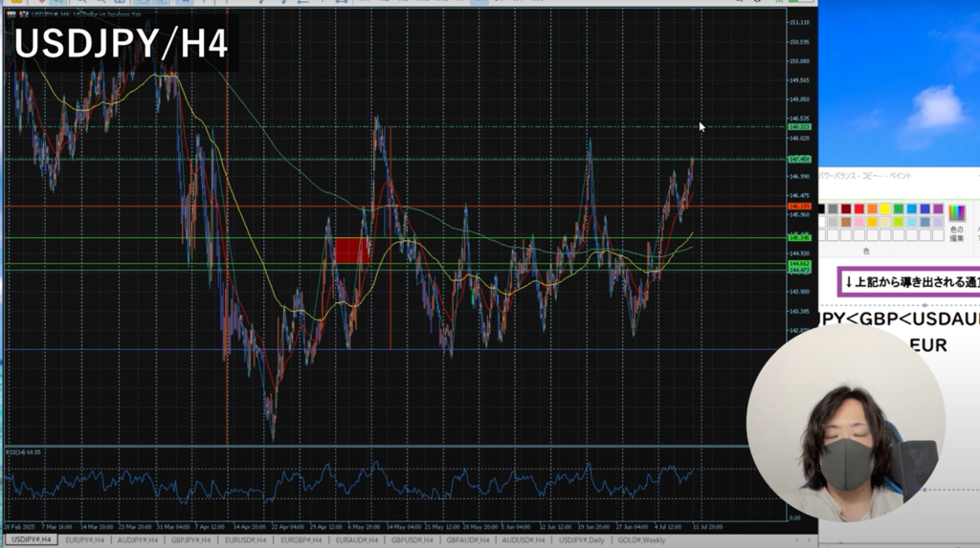
Task: Open the EURJPY#,H4 chart tab
Action: click(84, 540)
